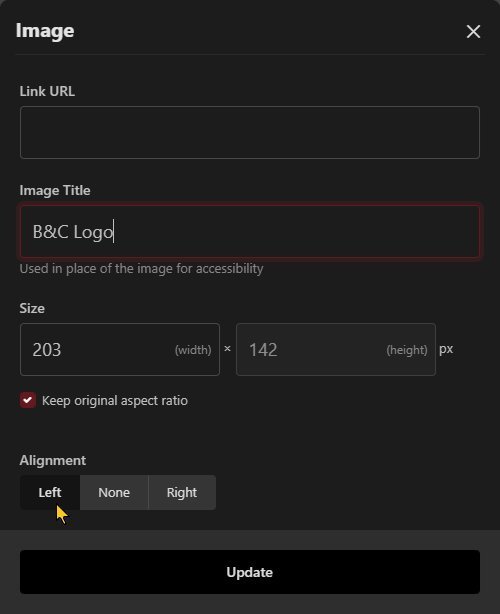Close the Image dialog with the X icon

coord(473,31)
